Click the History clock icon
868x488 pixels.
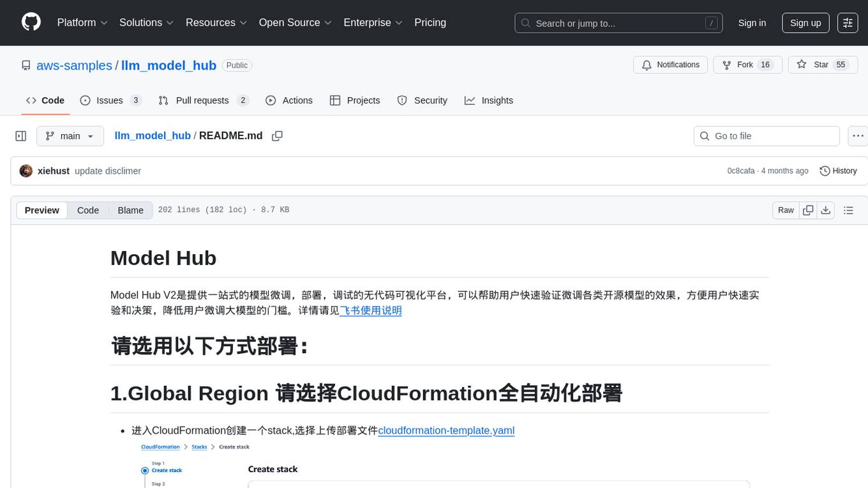tap(825, 171)
